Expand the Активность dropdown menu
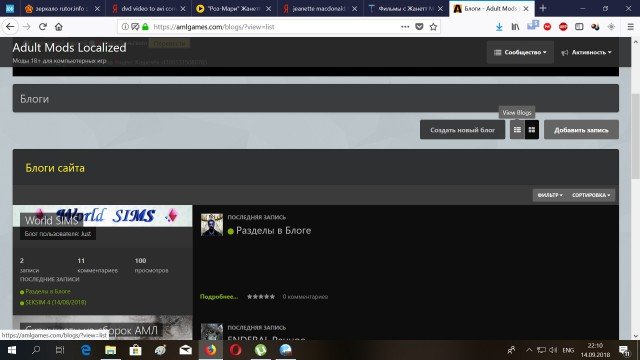 point(586,52)
